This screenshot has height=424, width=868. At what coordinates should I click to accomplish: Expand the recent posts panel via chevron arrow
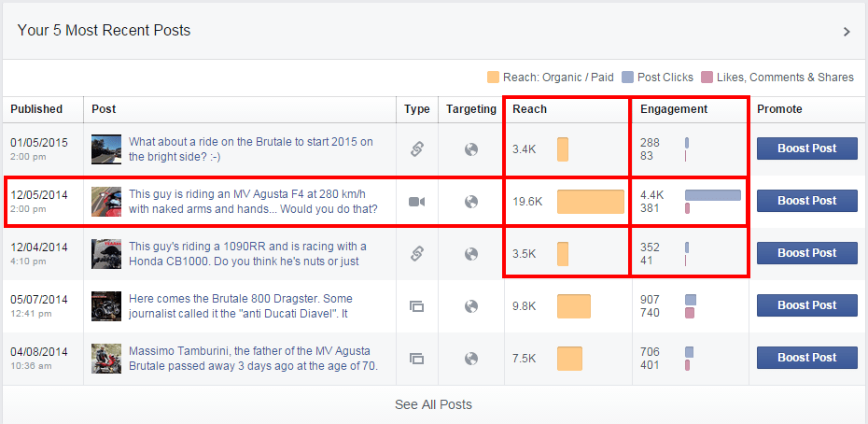click(x=847, y=32)
